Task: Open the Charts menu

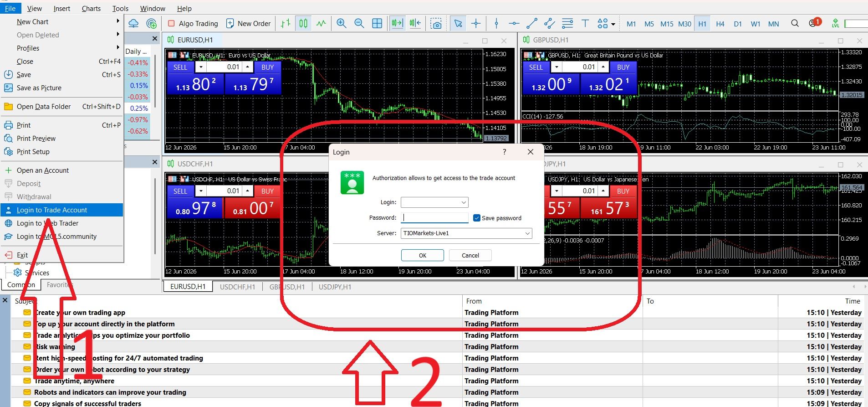Action: [x=91, y=8]
